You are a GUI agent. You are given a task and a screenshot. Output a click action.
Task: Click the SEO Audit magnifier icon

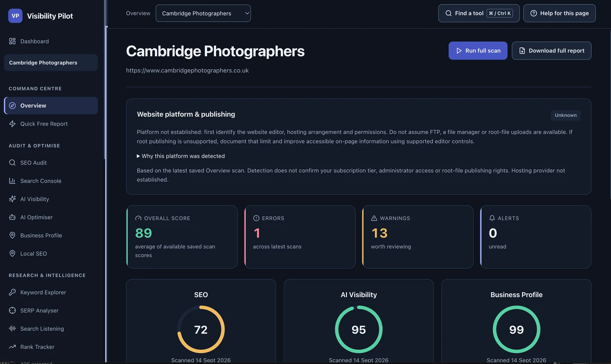click(12, 163)
